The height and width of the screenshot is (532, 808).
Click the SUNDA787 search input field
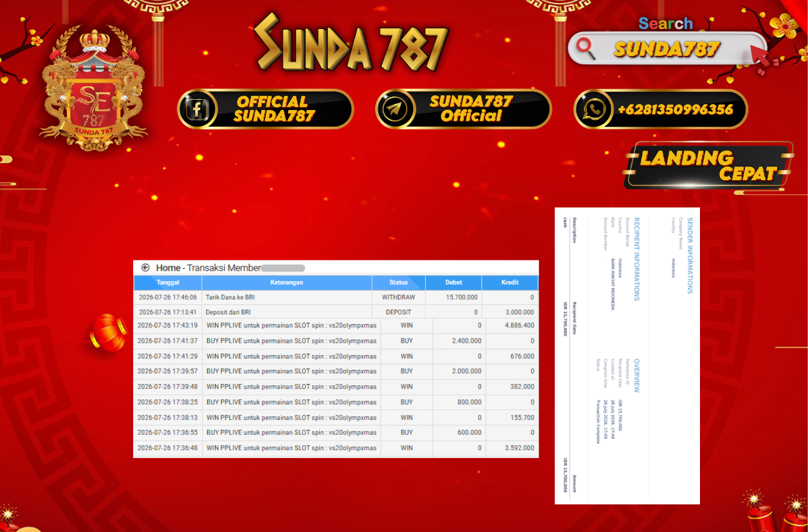point(667,48)
